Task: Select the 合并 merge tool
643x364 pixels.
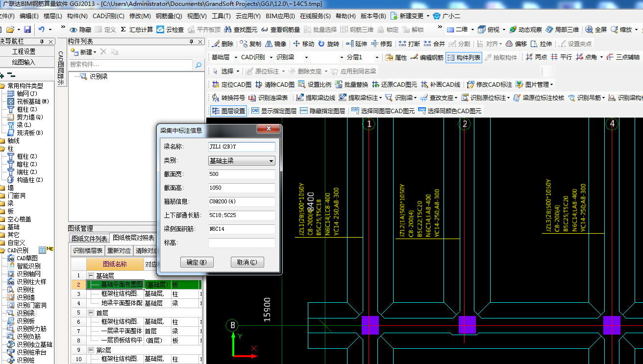Action: coord(434,44)
